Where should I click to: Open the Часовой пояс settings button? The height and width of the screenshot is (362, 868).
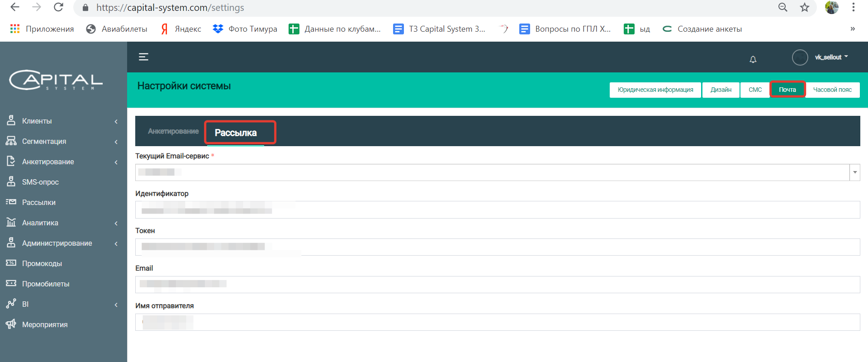(x=832, y=90)
